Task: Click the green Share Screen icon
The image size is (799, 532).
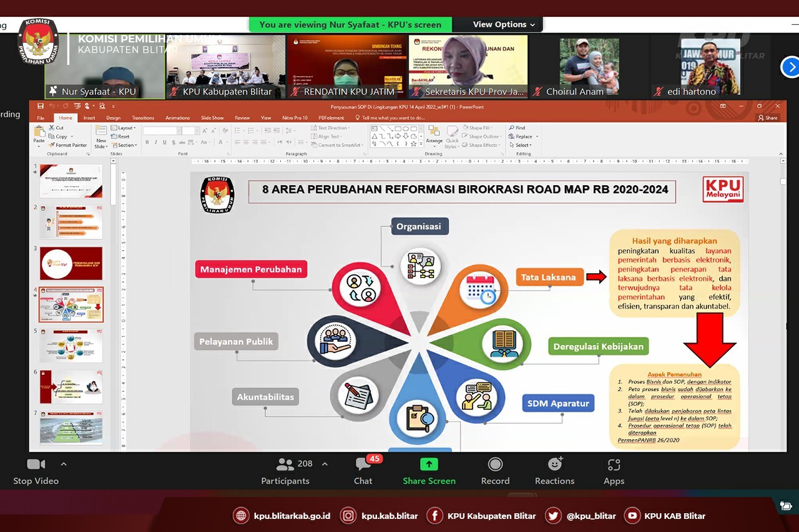Action: 429,465
